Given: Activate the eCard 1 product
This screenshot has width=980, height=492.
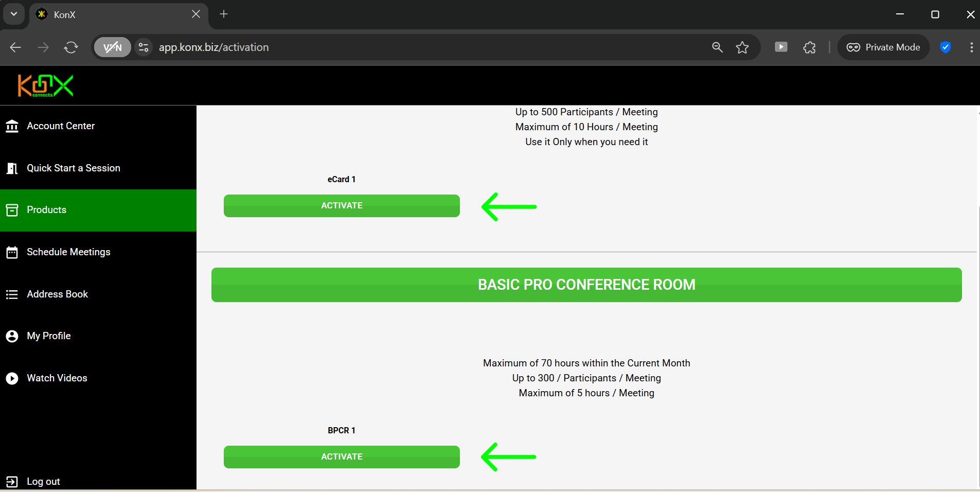Looking at the screenshot, I should pyautogui.click(x=342, y=206).
